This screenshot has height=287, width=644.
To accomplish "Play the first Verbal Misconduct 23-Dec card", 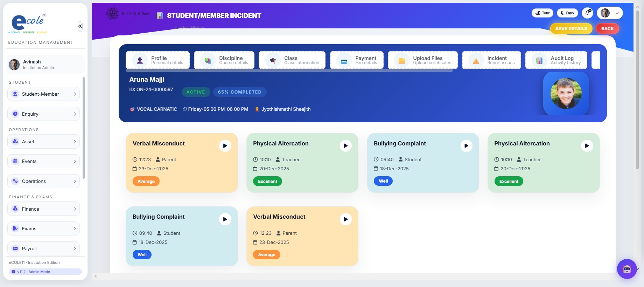I will pyautogui.click(x=225, y=146).
